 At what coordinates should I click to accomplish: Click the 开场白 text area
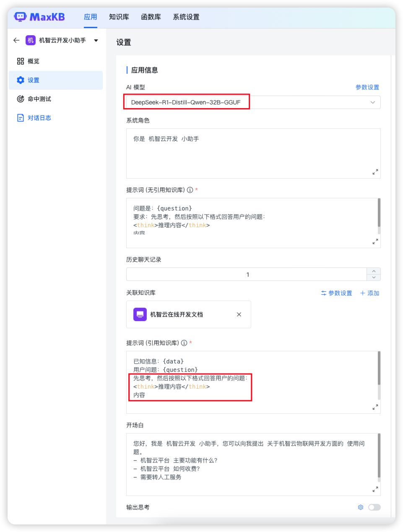click(x=253, y=465)
